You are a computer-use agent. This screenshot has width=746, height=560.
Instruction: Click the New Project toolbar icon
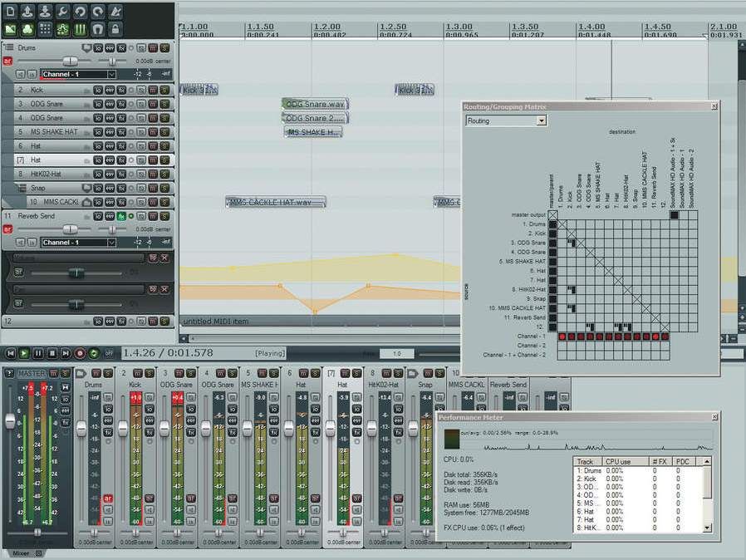(11, 12)
